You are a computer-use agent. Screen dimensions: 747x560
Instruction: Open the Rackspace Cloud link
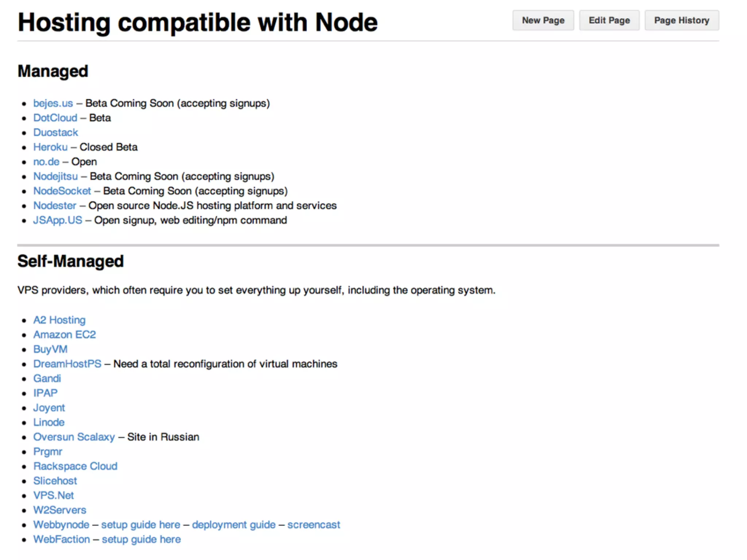[x=75, y=466]
